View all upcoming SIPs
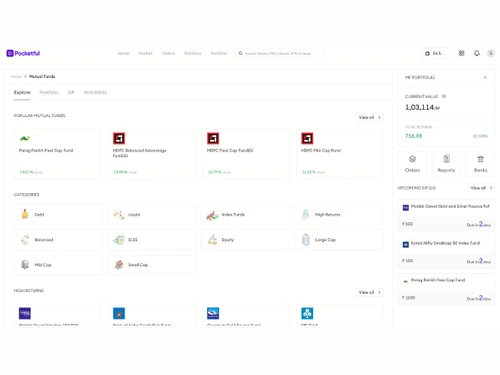The width and height of the screenshot is (500, 375). click(x=481, y=188)
